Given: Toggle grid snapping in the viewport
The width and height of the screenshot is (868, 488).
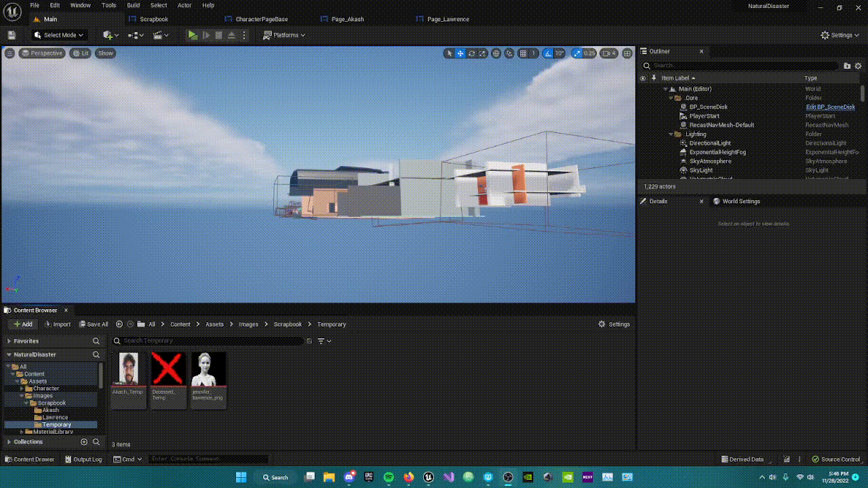Looking at the screenshot, I should [523, 53].
